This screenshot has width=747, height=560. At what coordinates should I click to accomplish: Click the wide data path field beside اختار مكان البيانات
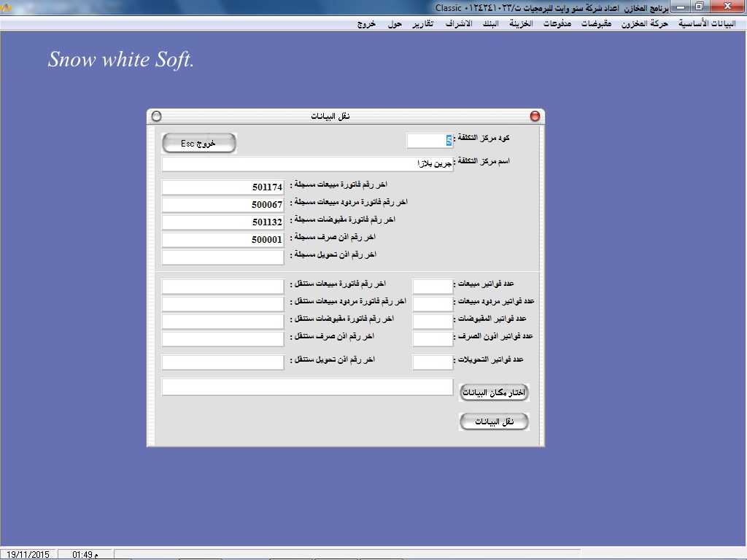(x=307, y=387)
